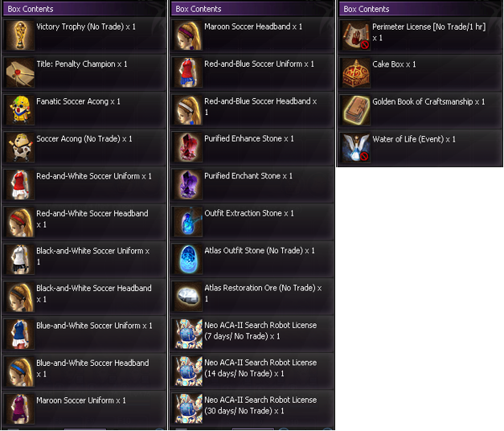Click the Perimeter License scroll icon
The width and height of the screenshot is (504, 431).
point(356,35)
